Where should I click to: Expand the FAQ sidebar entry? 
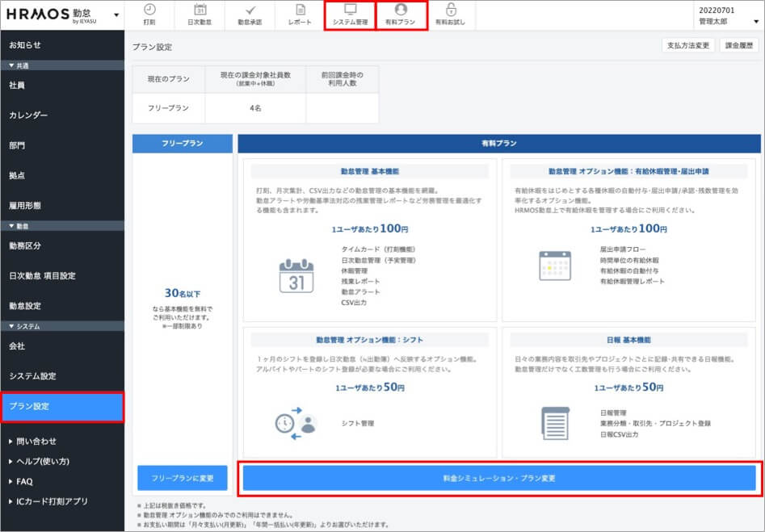click(x=24, y=482)
